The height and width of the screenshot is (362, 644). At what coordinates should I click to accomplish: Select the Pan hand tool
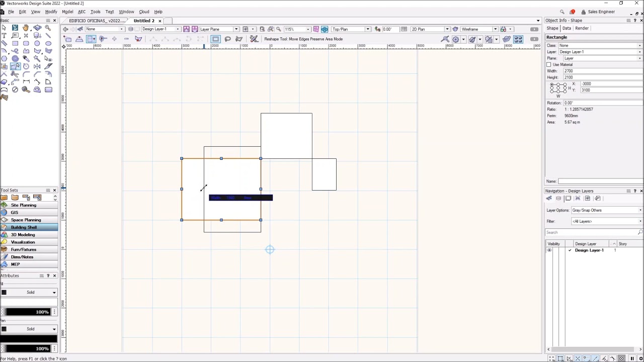point(26,28)
